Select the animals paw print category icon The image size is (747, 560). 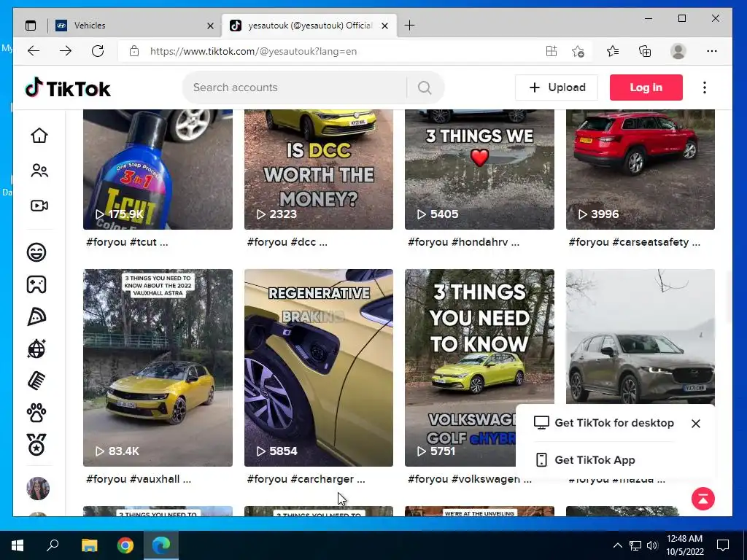point(36,413)
